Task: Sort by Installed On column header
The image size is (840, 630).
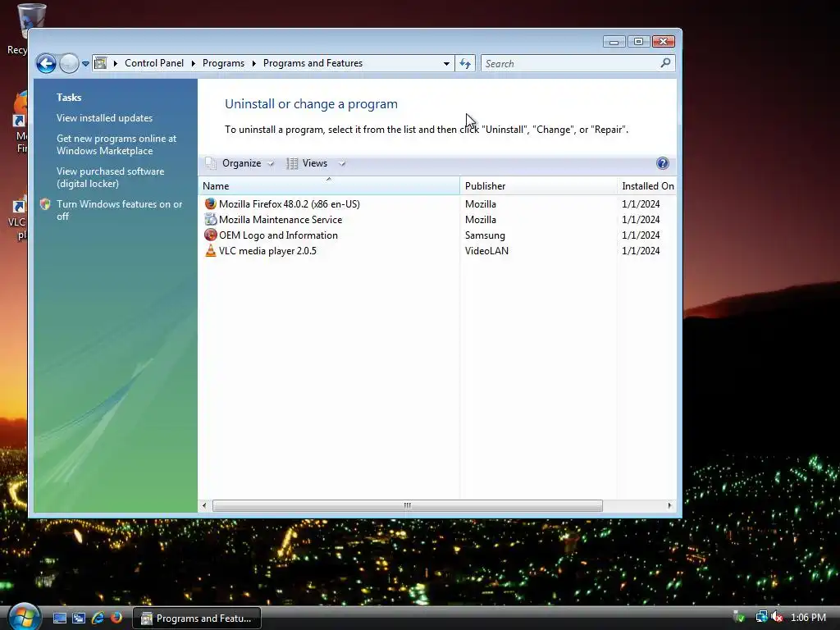Action: (x=647, y=186)
